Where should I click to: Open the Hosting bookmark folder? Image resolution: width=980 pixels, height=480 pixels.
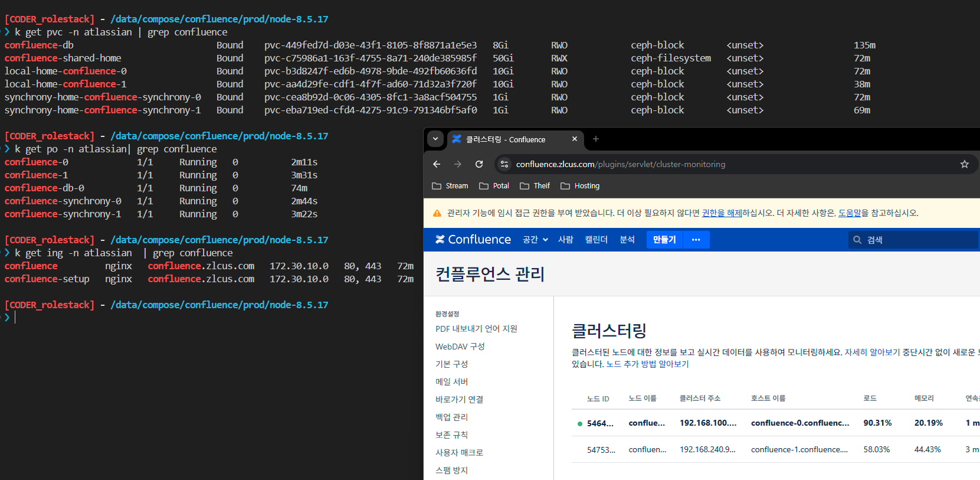tap(580, 186)
